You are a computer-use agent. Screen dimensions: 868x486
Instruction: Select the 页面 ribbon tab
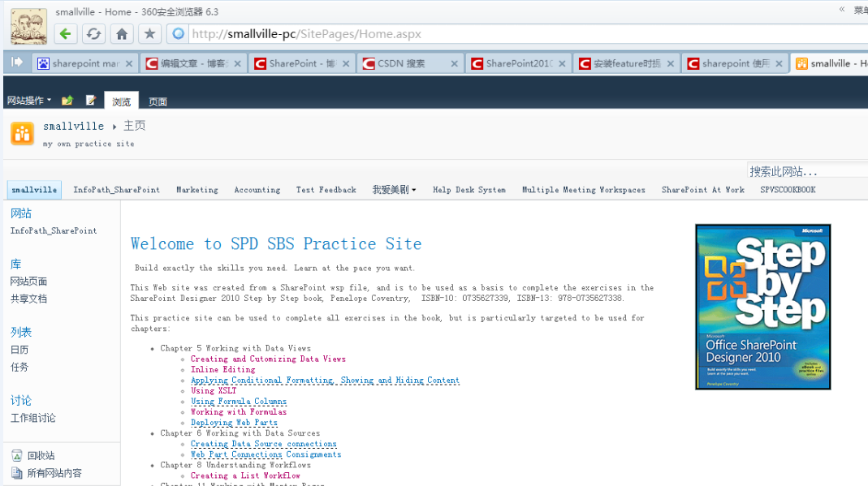[x=158, y=101]
